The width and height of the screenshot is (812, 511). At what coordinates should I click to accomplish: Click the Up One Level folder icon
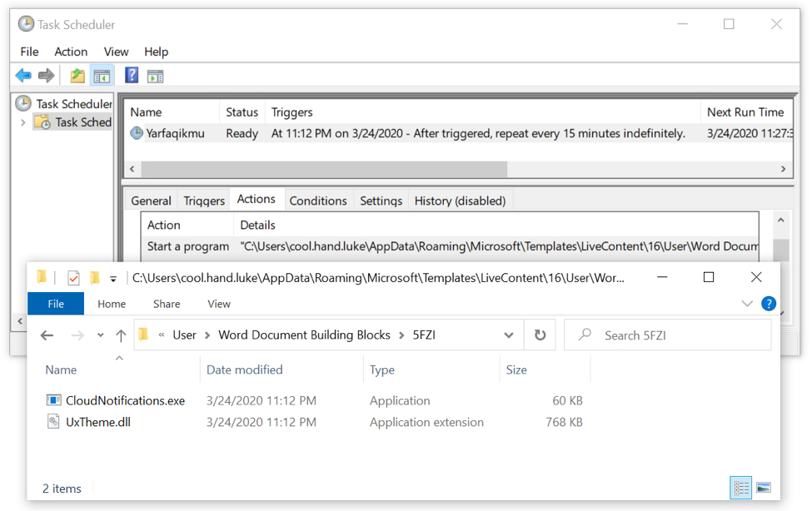coord(77,76)
